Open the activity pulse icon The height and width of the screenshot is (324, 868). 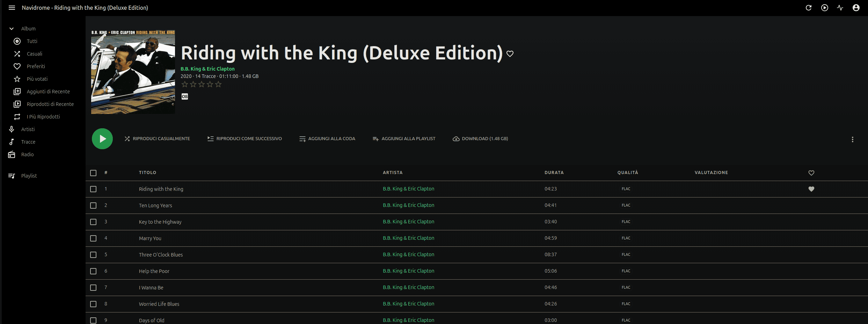tap(840, 8)
